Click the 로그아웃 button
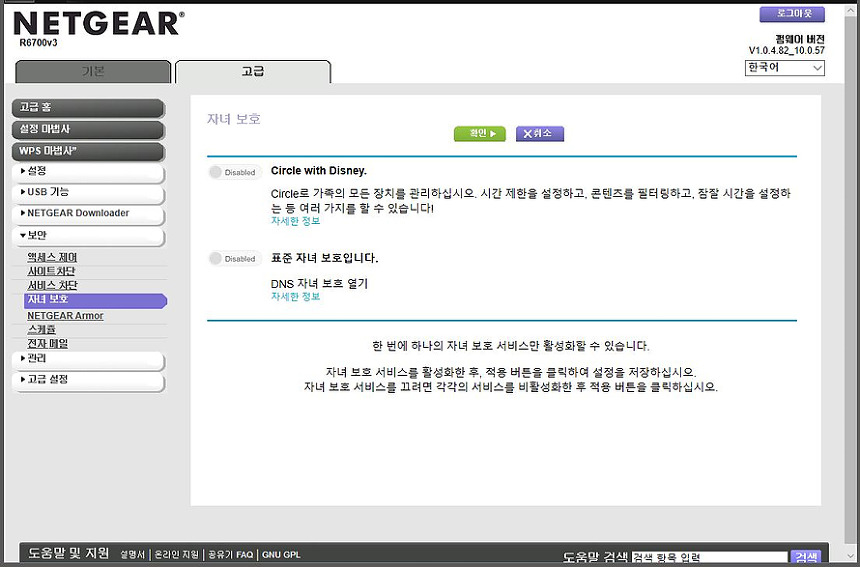 tap(792, 14)
